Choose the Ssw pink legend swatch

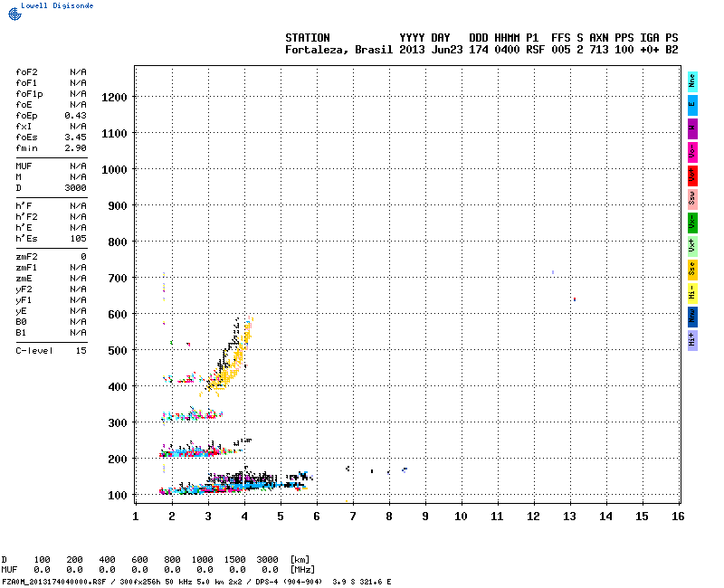(x=692, y=199)
